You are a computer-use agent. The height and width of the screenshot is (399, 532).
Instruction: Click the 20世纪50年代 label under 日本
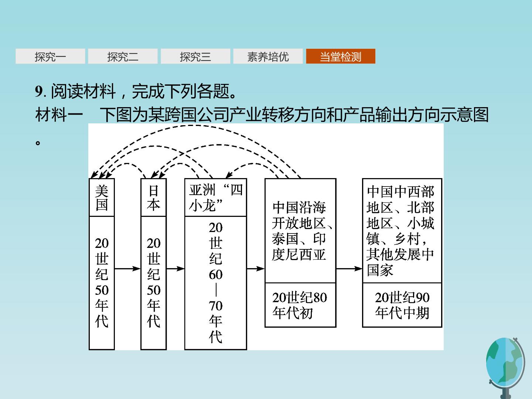pos(153,283)
